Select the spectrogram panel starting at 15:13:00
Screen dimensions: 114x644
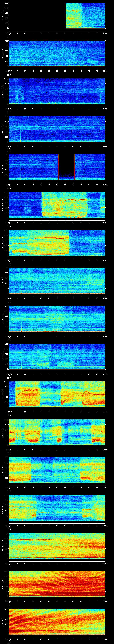(57, 167)
